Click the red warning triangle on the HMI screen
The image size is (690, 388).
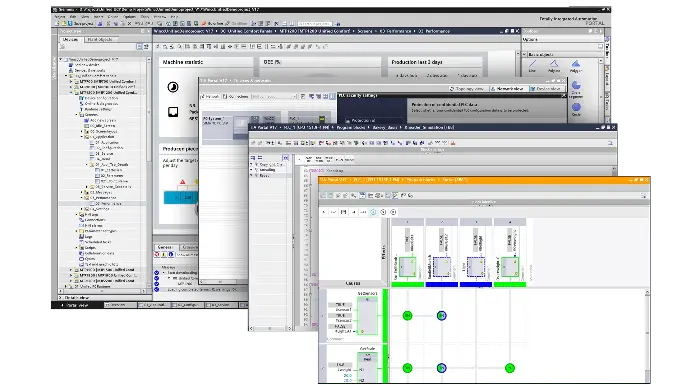pos(183,182)
